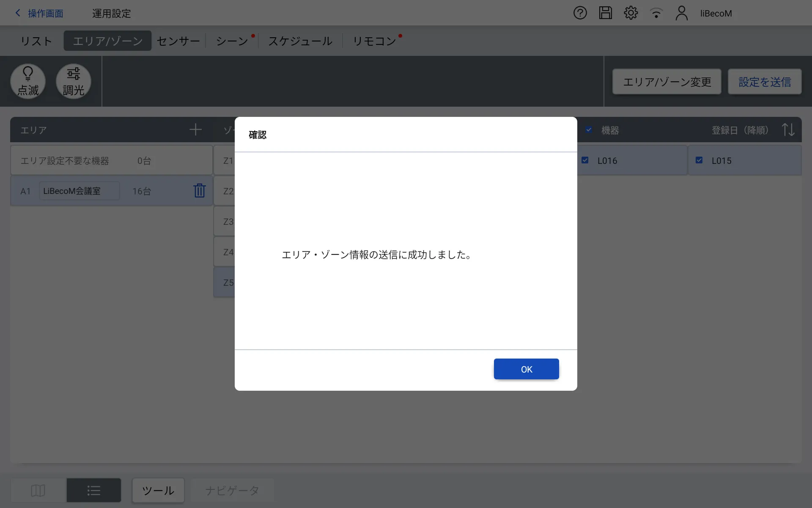
Task: Add a new area with the plus icon
Action: pos(195,130)
